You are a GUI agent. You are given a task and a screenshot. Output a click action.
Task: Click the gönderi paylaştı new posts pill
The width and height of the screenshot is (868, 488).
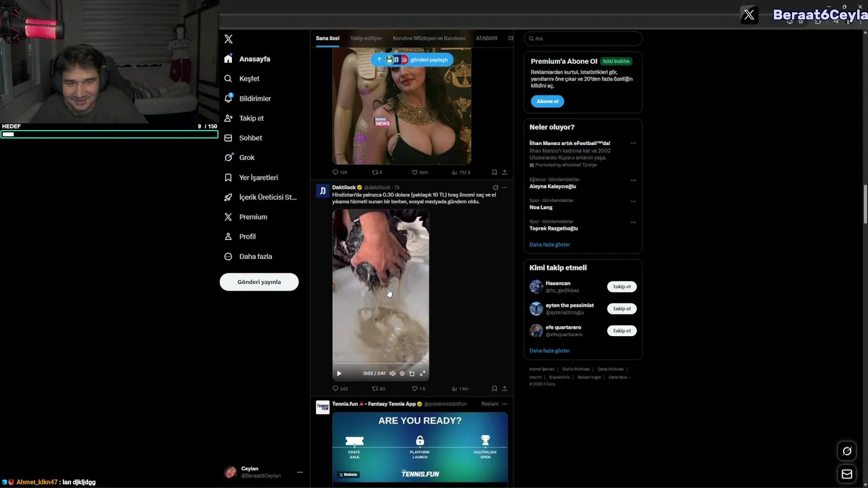[x=412, y=60]
